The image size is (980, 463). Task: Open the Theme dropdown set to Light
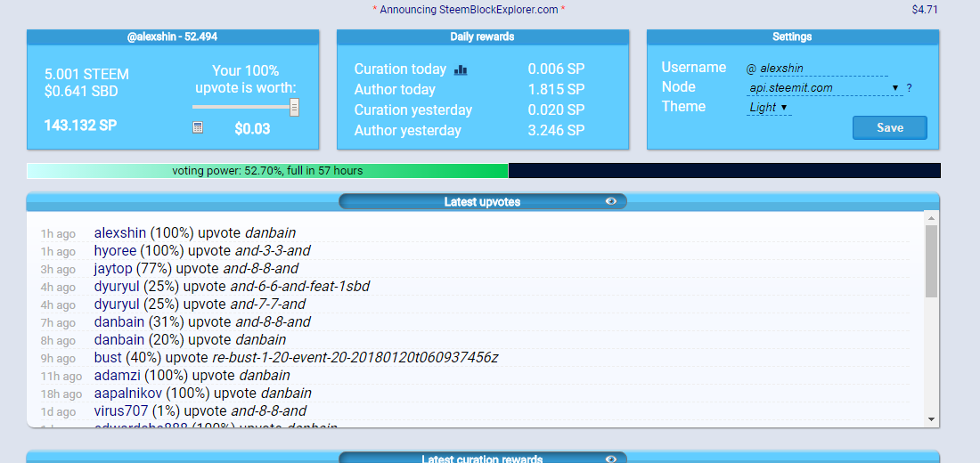[x=768, y=108]
